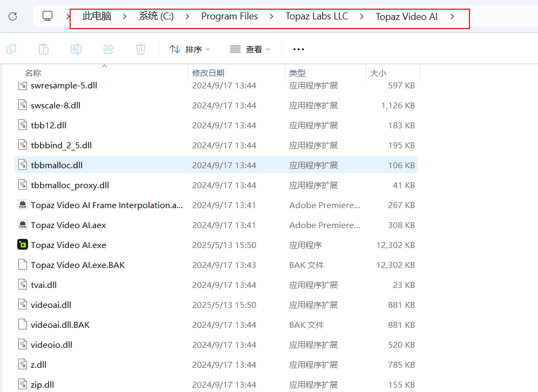Click the Frame Interpolation plugin file icon
Image resolution: width=538 pixels, height=392 pixels.
(23, 205)
